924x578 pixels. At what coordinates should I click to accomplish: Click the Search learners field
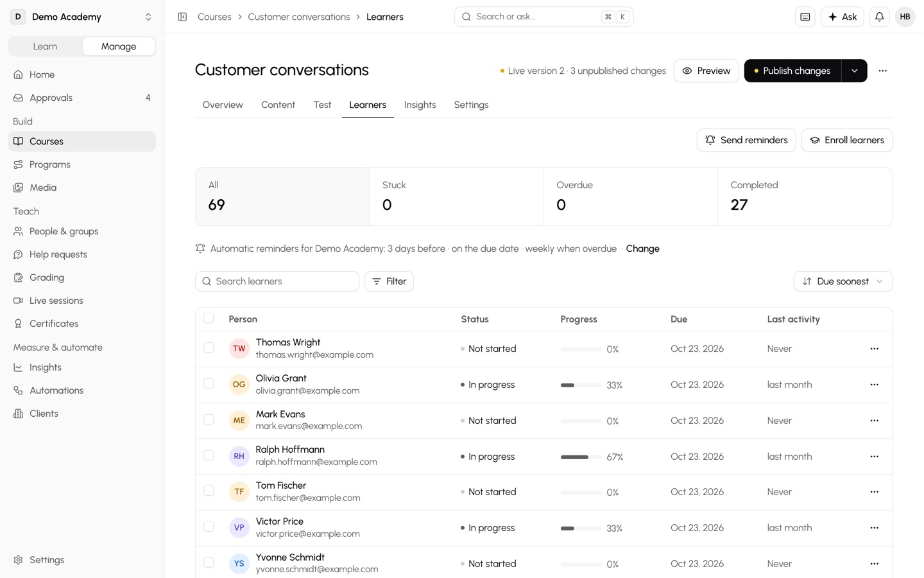tap(277, 281)
